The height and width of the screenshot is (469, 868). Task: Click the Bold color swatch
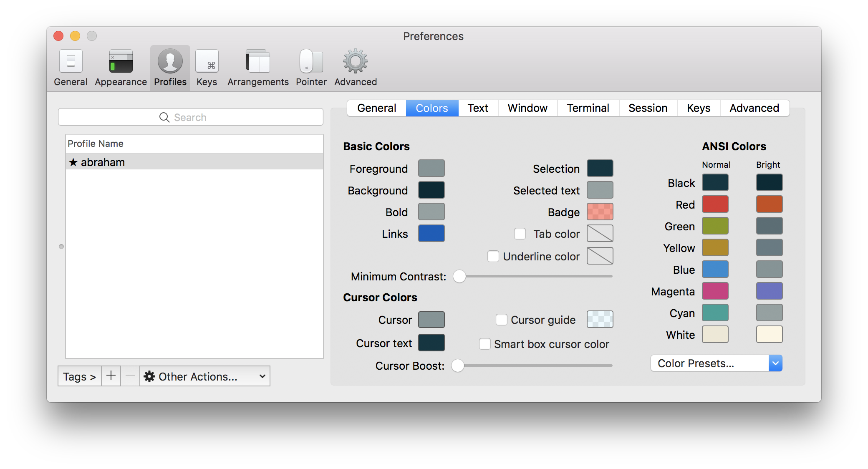[431, 212]
